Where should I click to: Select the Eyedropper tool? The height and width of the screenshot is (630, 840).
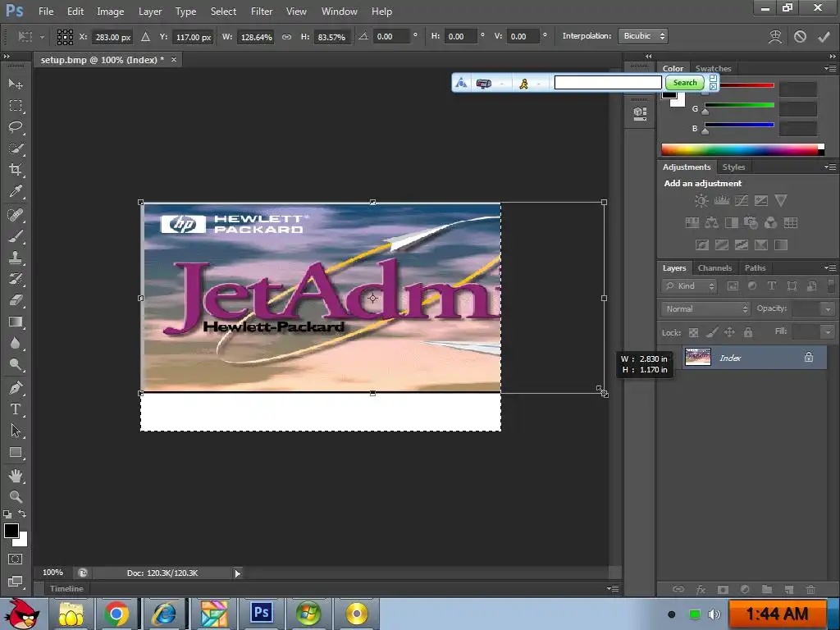(x=16, y=191)
